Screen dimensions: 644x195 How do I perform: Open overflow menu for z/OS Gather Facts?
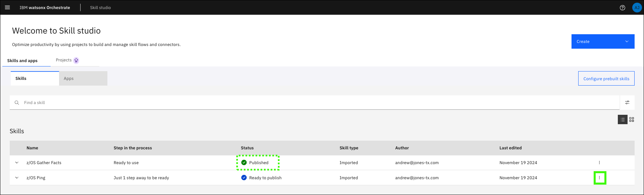[599, 162]
